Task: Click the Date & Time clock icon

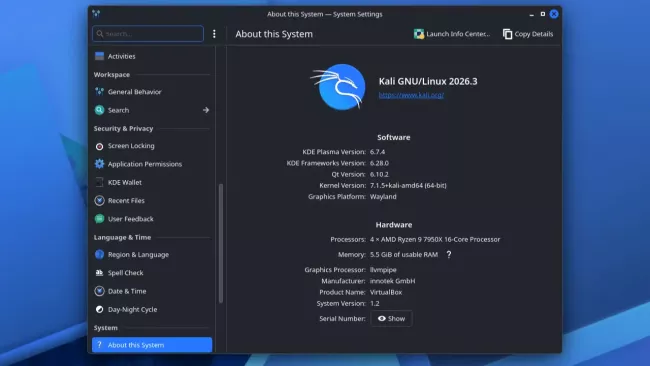Action: [x=99, y=291]
